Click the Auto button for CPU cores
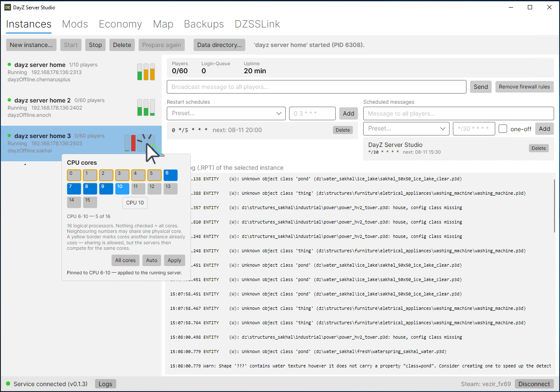 [152, 260]
